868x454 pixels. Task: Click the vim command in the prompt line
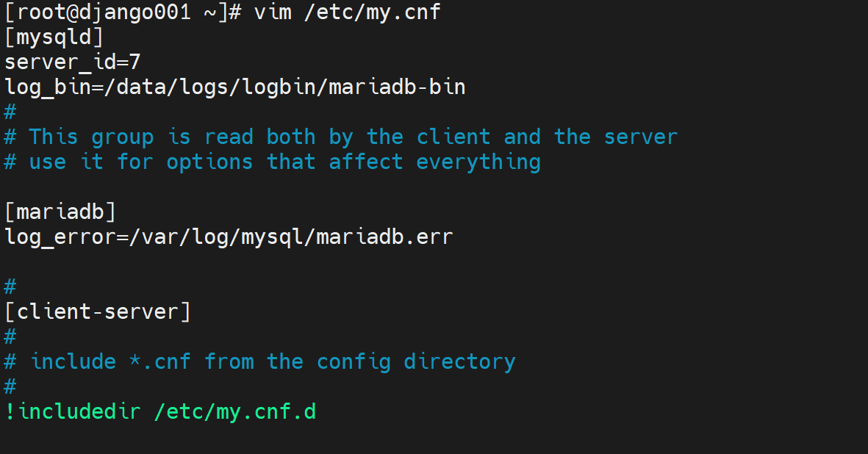272,12
